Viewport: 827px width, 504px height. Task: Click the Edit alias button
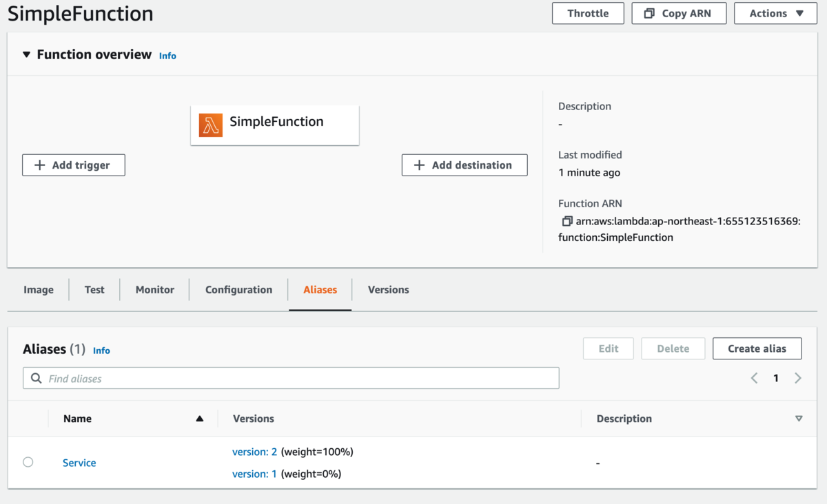click(x=609, y=348)
